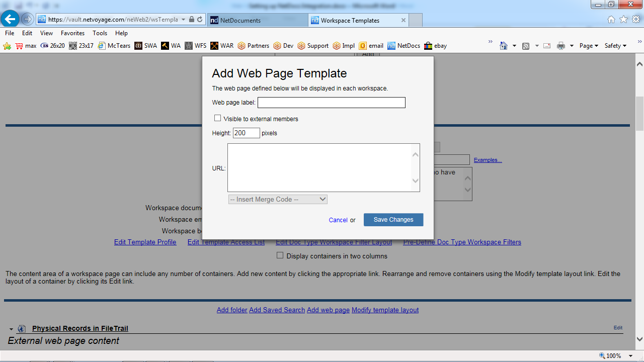Click the command bar Home icon
Screen dimensions: 644x362
[504, 46]
